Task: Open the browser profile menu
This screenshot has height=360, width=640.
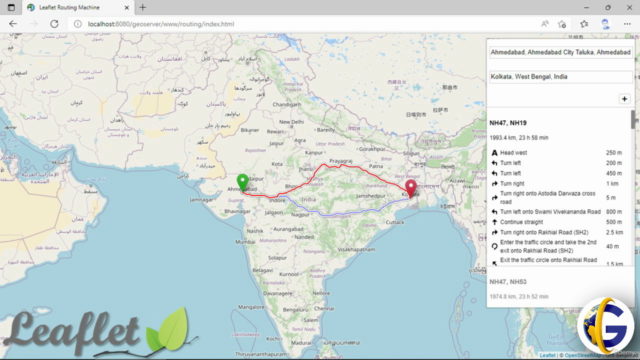Action: (605, 24)
